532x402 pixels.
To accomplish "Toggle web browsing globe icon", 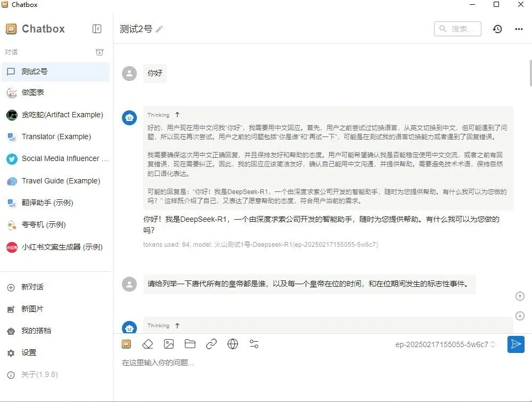I will 232,344.
